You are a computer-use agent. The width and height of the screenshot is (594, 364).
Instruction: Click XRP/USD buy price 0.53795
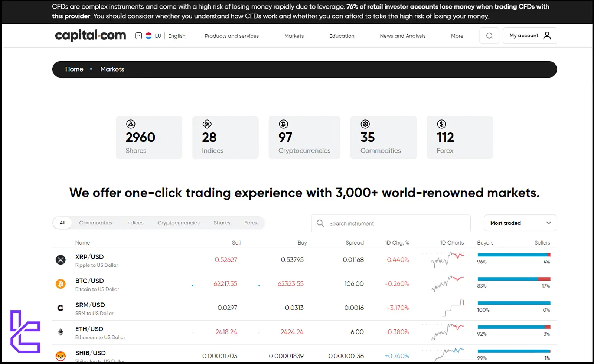click(292, 260)
